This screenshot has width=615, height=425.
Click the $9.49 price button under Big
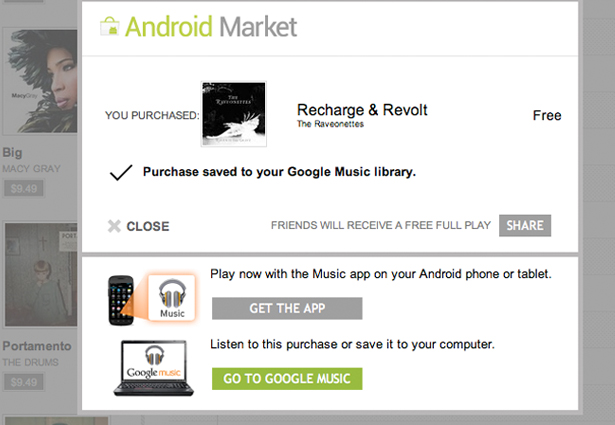tap(24, 189)
